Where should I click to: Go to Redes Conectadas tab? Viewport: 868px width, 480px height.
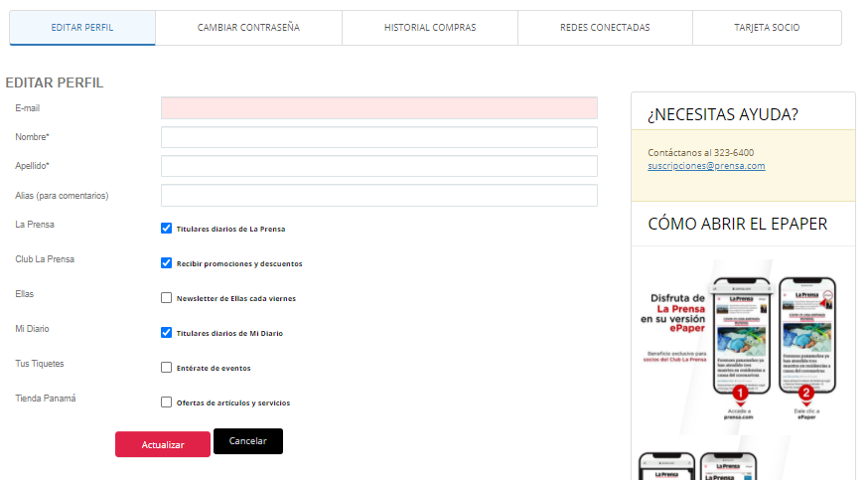point(605,28)
